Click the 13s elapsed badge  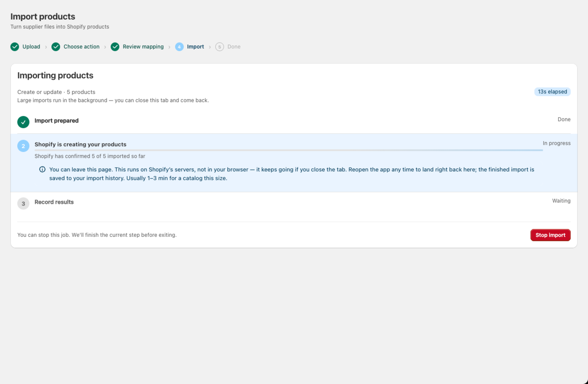pos(552,92)
